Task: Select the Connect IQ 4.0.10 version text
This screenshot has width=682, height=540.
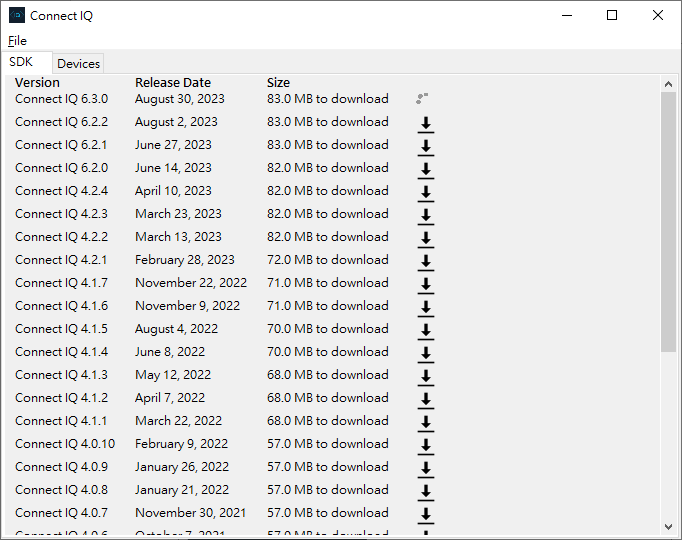Action: 65,444
